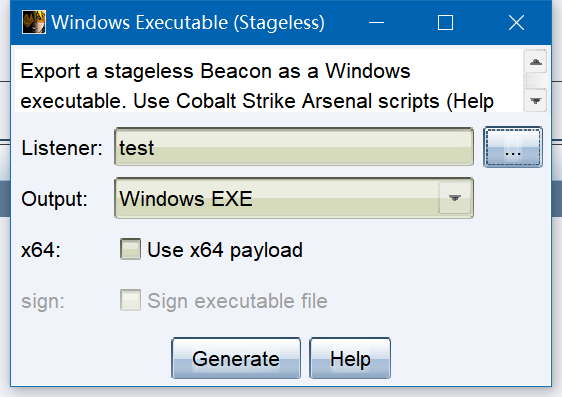Viewport: 562px width, 397px height.
Task: Open the Windows EXE output dropdown
Action: (x=294, y=198)
